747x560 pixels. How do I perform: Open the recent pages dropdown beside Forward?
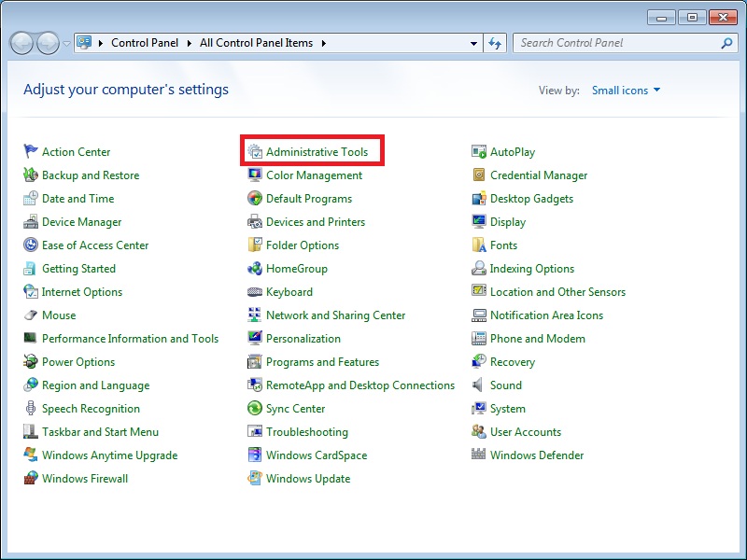point(66,43)
